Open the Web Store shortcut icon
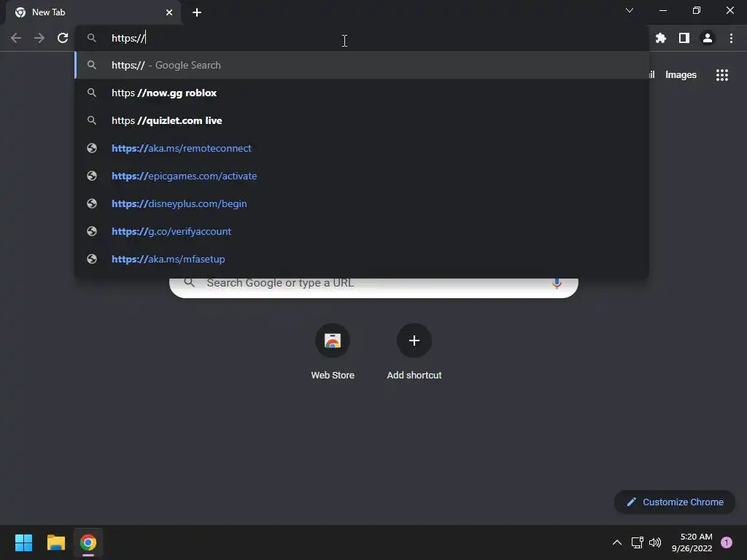Screen dimensions: 747x560 tap(333, 341)
